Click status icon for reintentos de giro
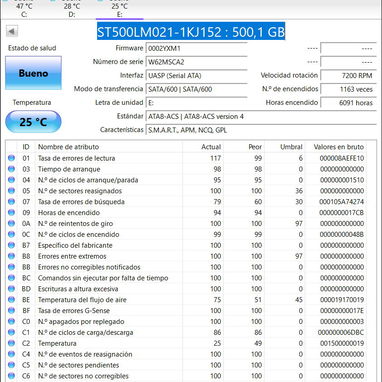The width and height of the screenshot is (382, 382). (12, 223)
